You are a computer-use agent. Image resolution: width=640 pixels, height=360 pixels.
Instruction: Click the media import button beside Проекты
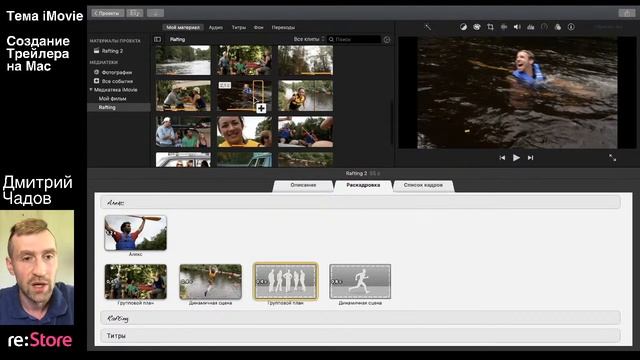point(135,13)
